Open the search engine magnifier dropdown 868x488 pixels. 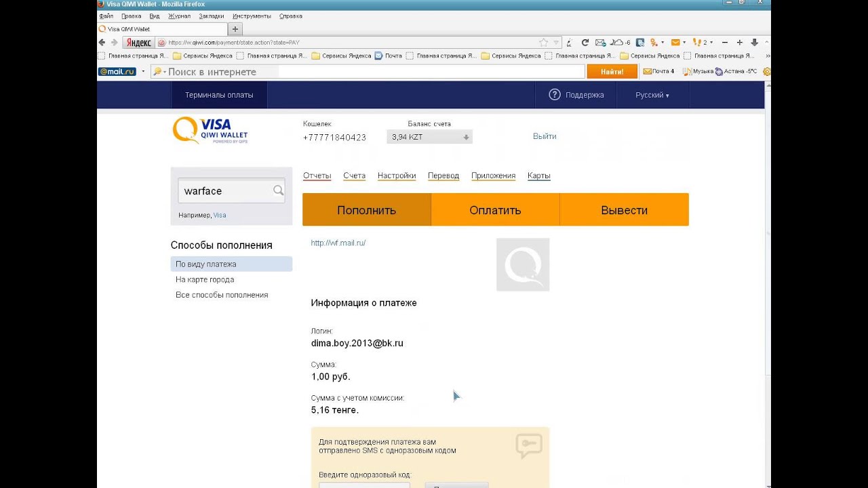pos(159,71)
